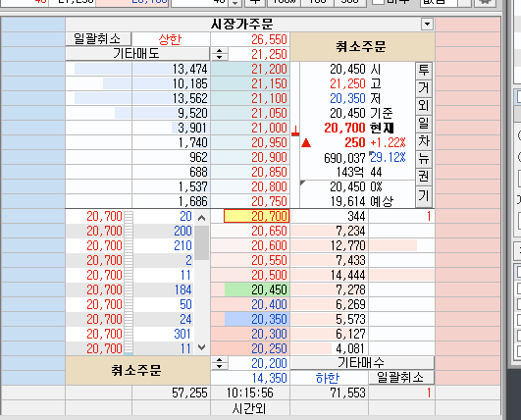
Task: Open the 외 side tab
Action: tap(424, 106)
